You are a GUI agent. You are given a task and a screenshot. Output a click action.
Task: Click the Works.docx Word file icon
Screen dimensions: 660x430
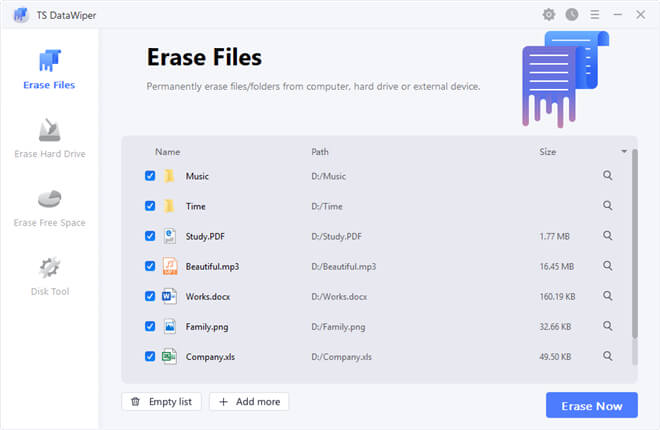coord(170,296)
